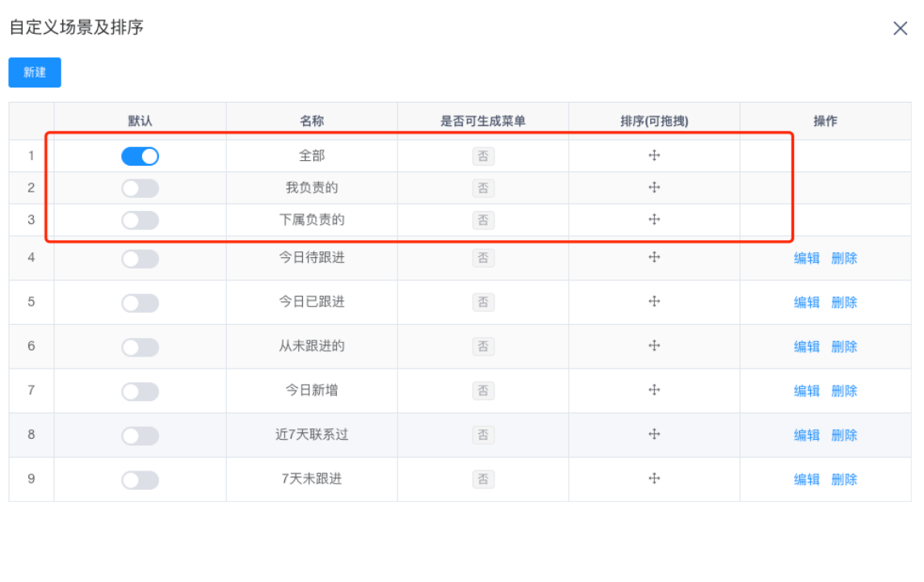Enable default toggle for 今日已跟进
This screenshot has width=924, height=582.
pyautogui.click(x=140, y=303)
